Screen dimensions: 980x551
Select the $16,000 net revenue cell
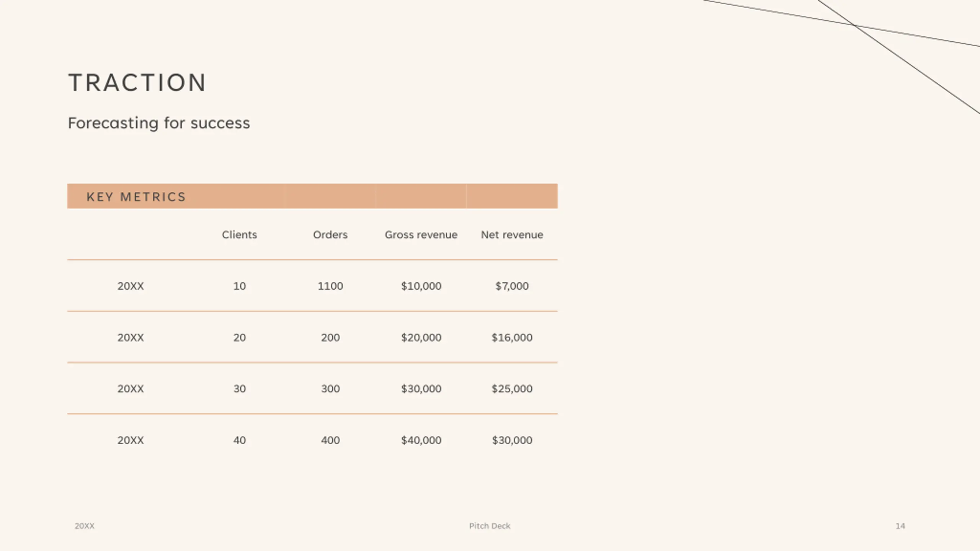point(512,337)
